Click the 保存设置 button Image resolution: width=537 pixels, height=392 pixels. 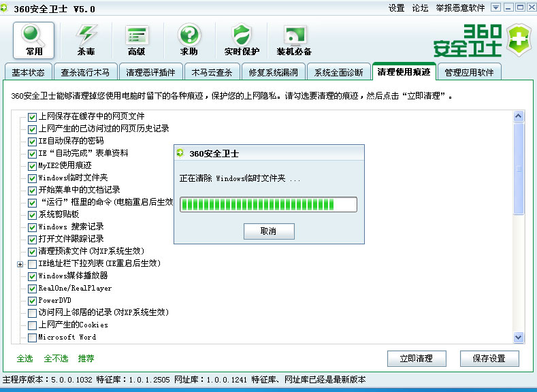(x=489, y=359)
